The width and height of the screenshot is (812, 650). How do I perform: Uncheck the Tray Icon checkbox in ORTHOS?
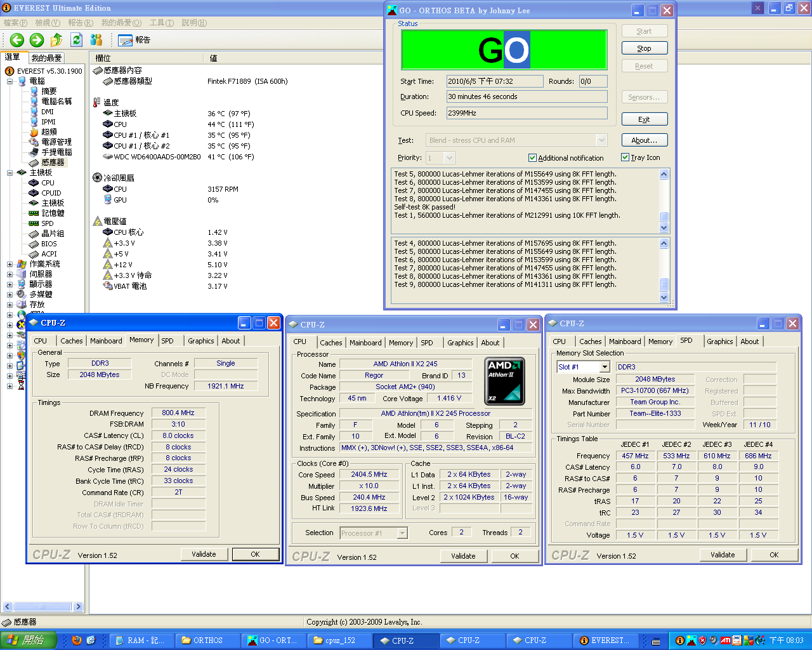[625, 157]
